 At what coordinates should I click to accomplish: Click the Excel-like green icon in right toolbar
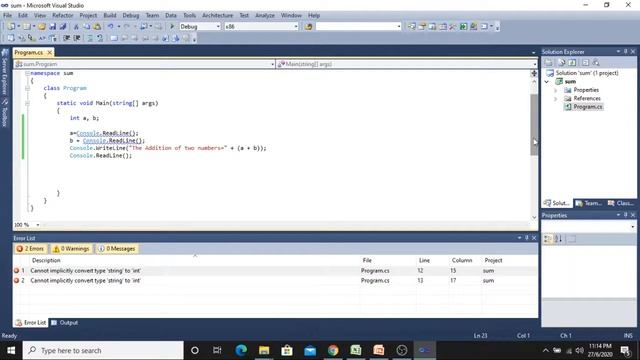463,27
